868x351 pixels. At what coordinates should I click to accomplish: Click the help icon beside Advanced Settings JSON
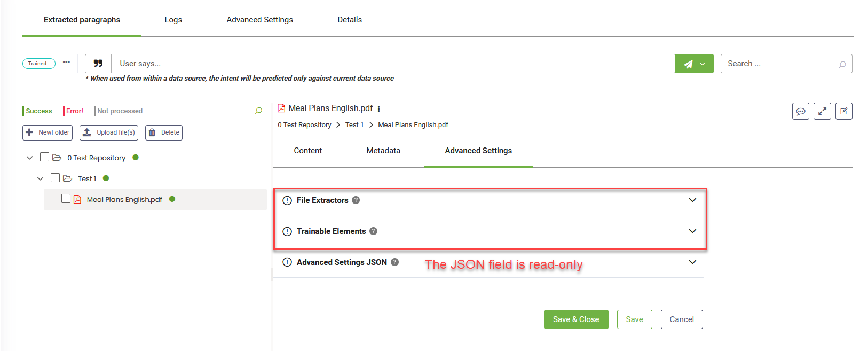coord(394,262)
